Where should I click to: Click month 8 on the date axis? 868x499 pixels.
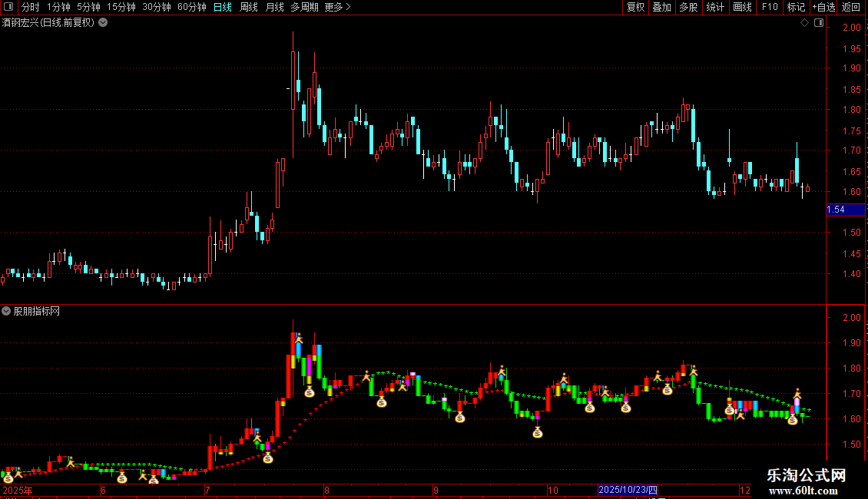(326, 490)
